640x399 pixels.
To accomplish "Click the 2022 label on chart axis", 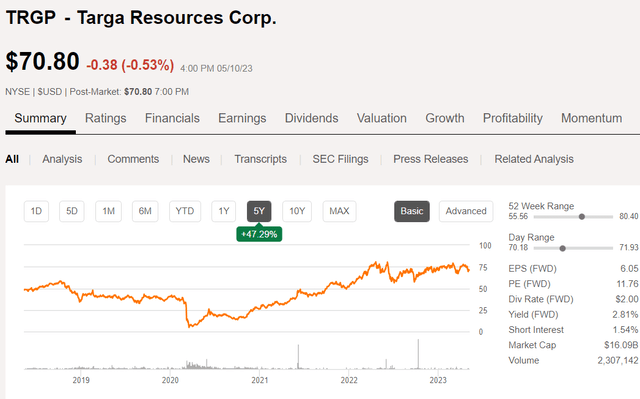I will pyautogui.click(x=349, y=380).
